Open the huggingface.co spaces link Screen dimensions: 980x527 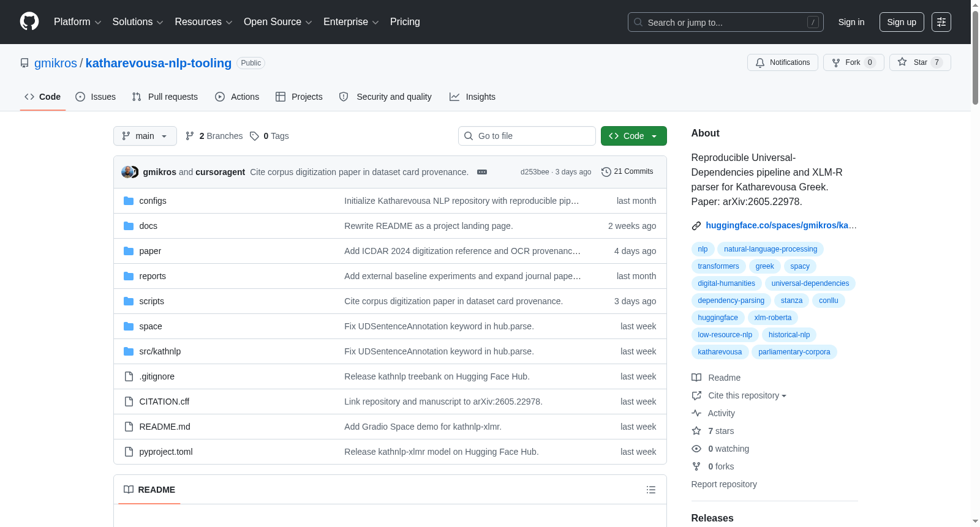pos(781,225)
